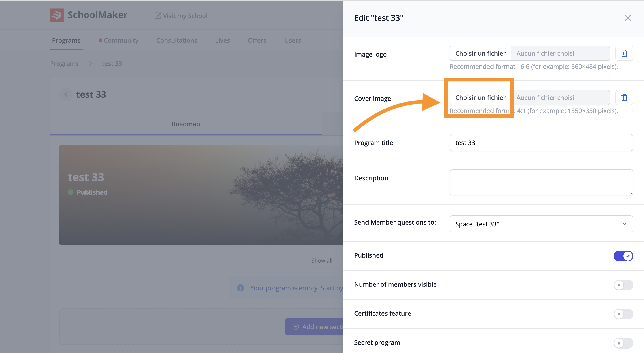Click the Description textarea resize handle
The width and height of the screenshot is (644, 353).
(631, 193)
